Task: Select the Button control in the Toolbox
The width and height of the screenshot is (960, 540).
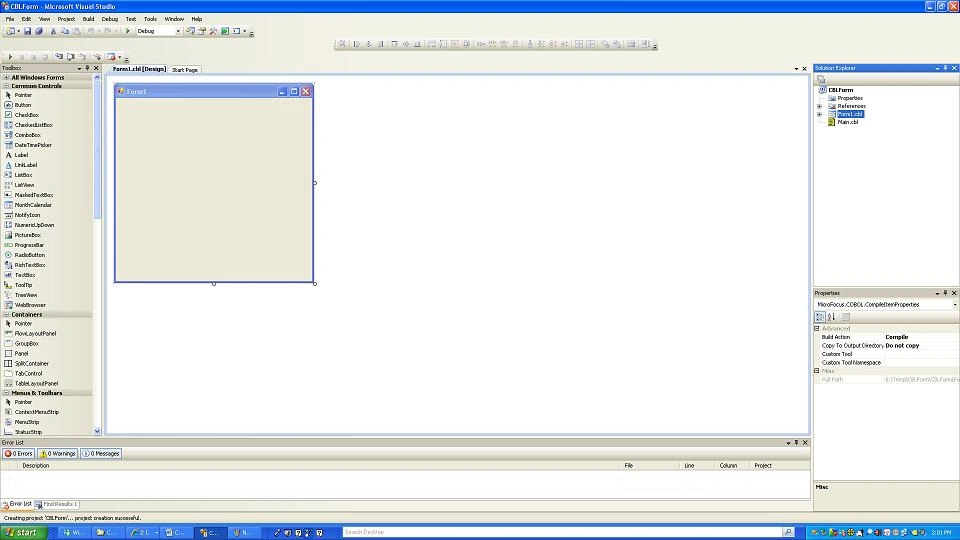Action: click(23, 105)
